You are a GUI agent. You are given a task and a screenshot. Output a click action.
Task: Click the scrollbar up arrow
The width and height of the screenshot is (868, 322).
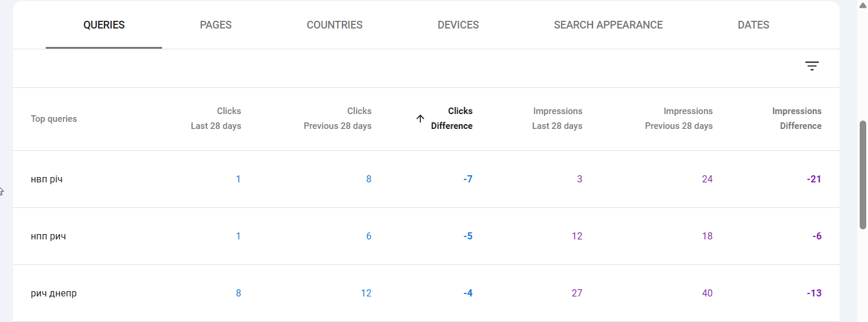(863, 5)
